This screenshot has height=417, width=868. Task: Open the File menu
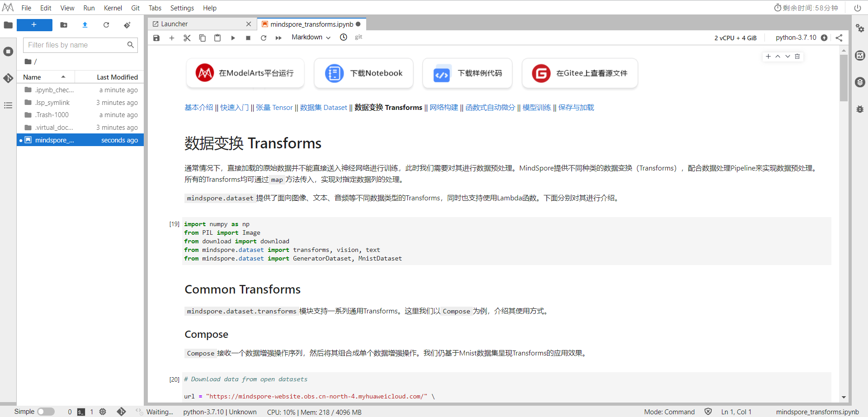click(26, 8)
